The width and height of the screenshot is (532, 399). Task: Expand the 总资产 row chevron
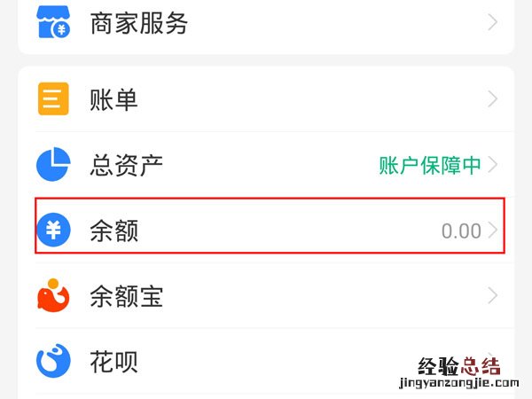pyautogui.click(x=493, y=165)
